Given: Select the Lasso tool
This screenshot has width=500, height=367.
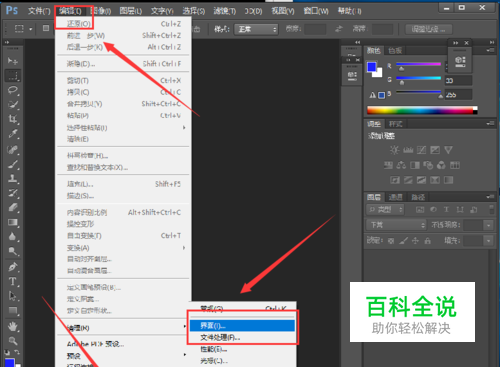Looking at the screenshot, I should tap(13, 90).
